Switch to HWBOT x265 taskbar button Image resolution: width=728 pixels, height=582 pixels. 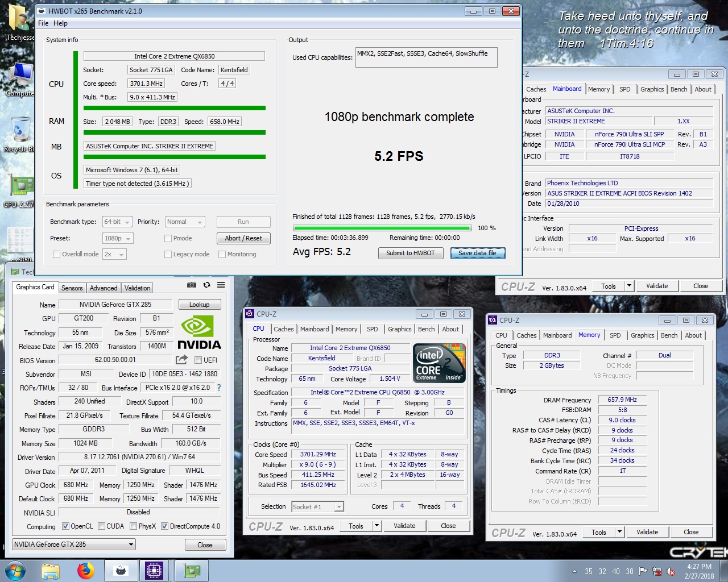pyautogui.click(x=121, y=571)
